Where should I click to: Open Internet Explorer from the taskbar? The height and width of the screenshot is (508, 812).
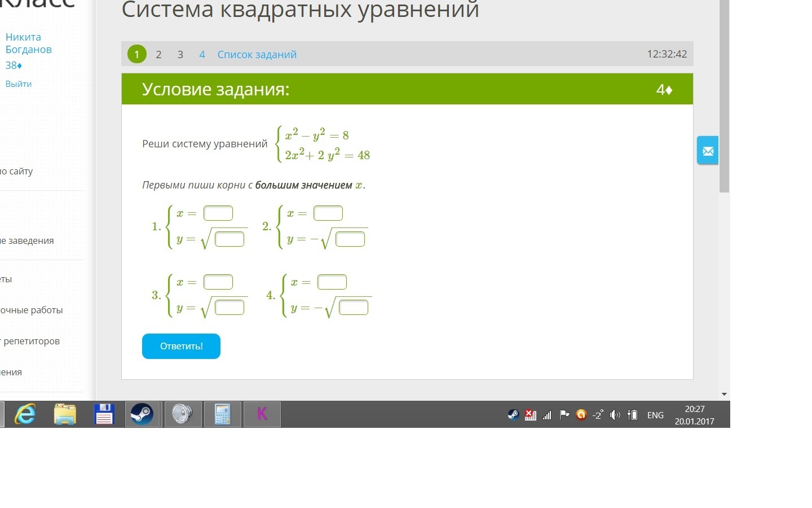pyautogui.click(x=25, y=414)
